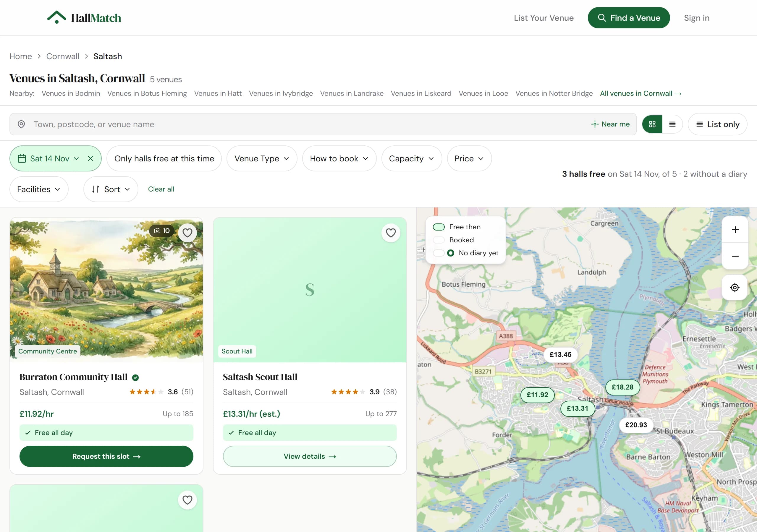The height and width of the screenshot is (532, 757).
Task: Click Sign in
Action: click(697, 18)
